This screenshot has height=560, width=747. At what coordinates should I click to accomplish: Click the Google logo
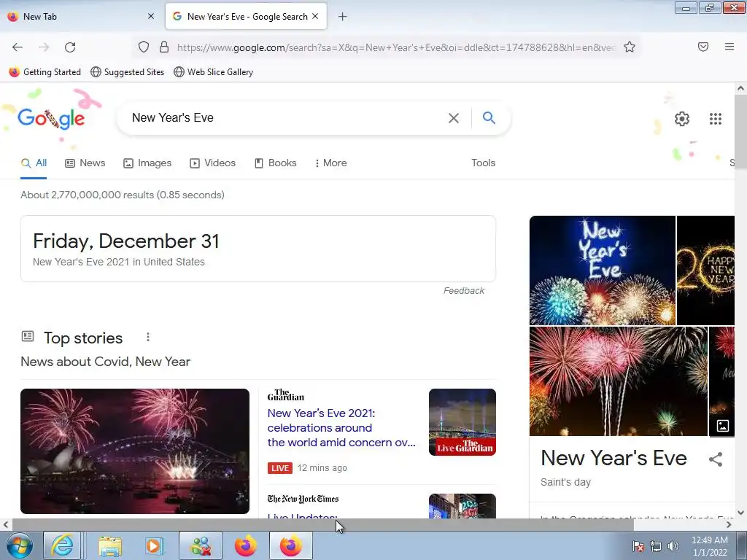[51, 118]
